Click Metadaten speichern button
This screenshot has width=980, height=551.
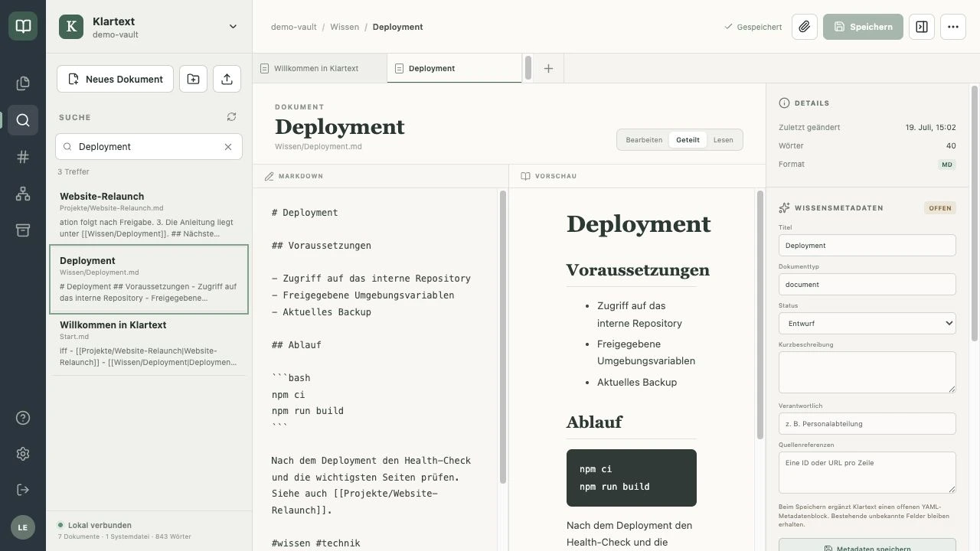[867, 545]
